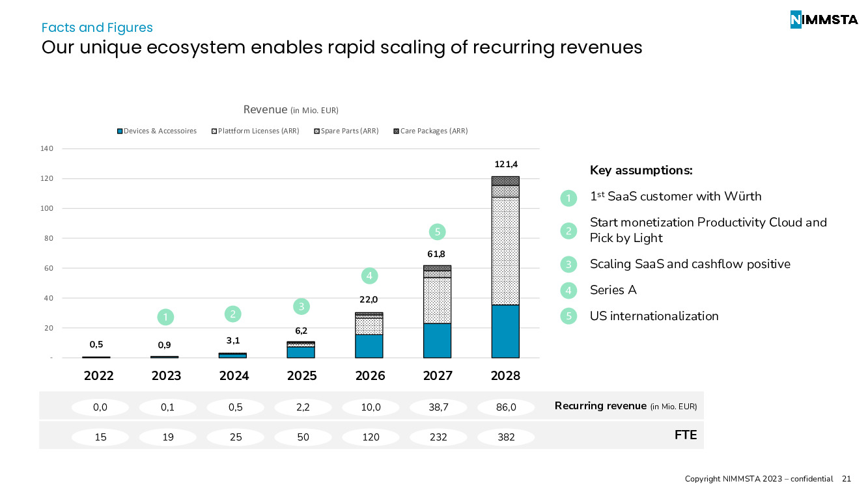This screenshot has height=488, width=868.
Task: Click the Care Packages (ARR) legend swatch
Action: (x=396, y=131)
